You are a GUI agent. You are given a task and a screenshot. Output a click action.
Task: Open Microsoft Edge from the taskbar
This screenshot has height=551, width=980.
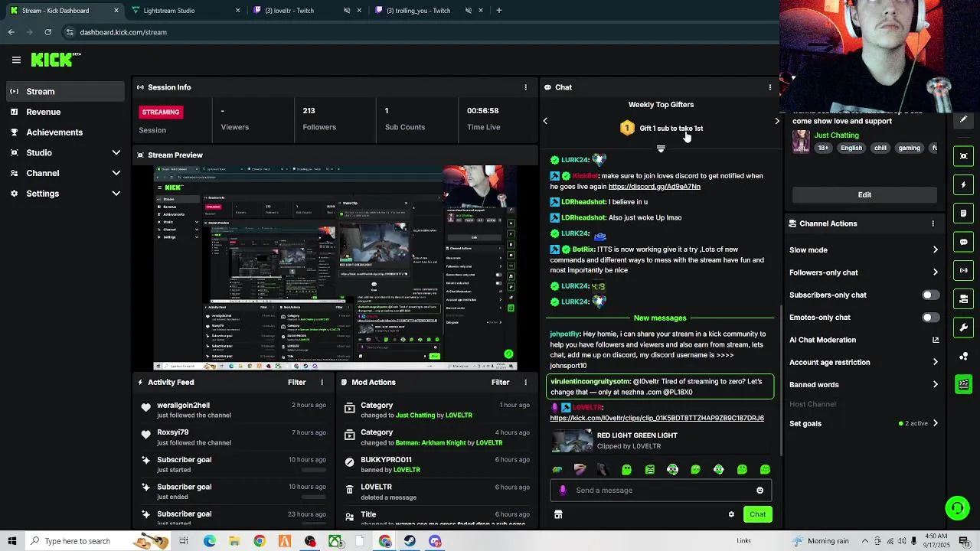209,541
